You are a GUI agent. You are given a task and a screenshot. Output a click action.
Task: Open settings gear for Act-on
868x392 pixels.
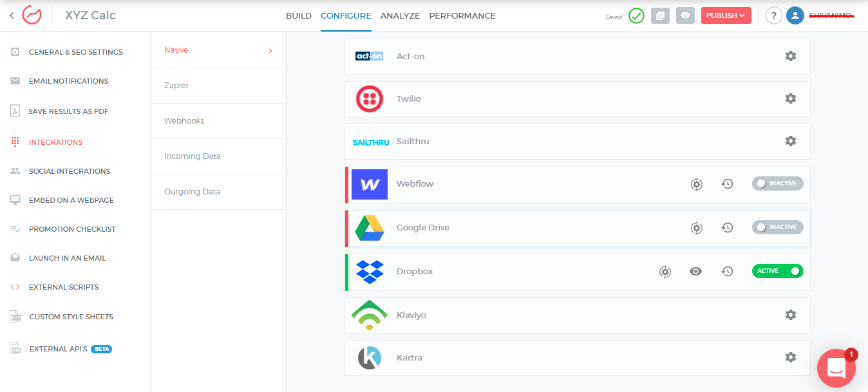click(791, 56)
